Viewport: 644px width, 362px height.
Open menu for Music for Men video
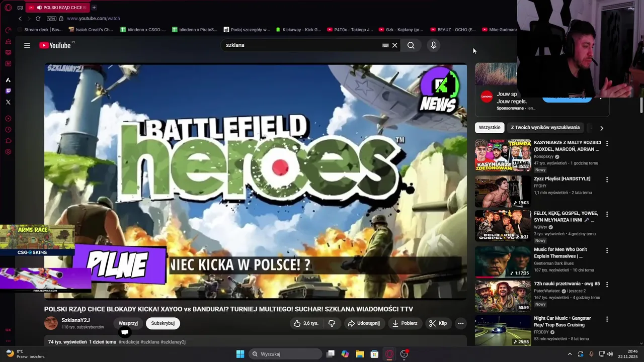pos(607,250)
